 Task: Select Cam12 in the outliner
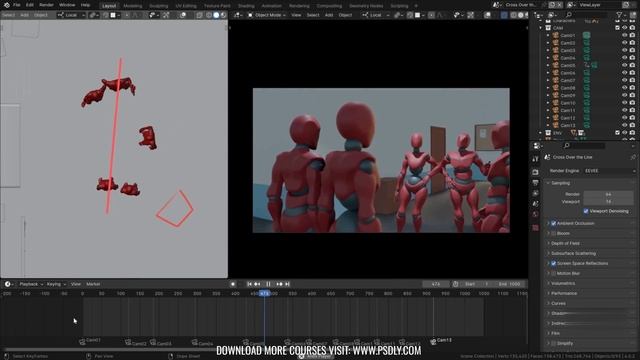(568, 118)
